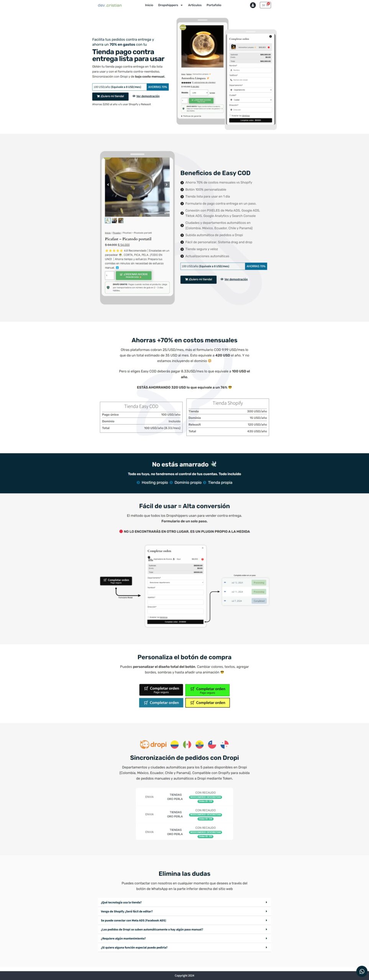Click the Panama flag icon

(225, 744)
